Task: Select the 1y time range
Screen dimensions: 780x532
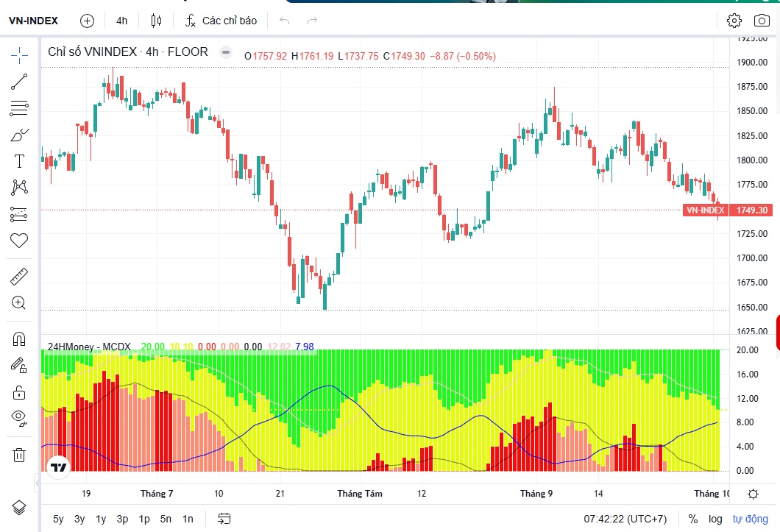Action: point(101,519)
